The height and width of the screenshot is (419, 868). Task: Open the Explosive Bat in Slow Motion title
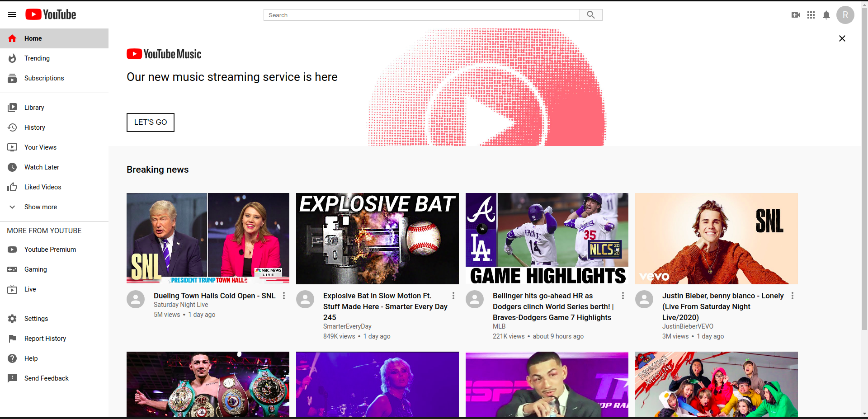pyautogui.click(x=385, y=306)
